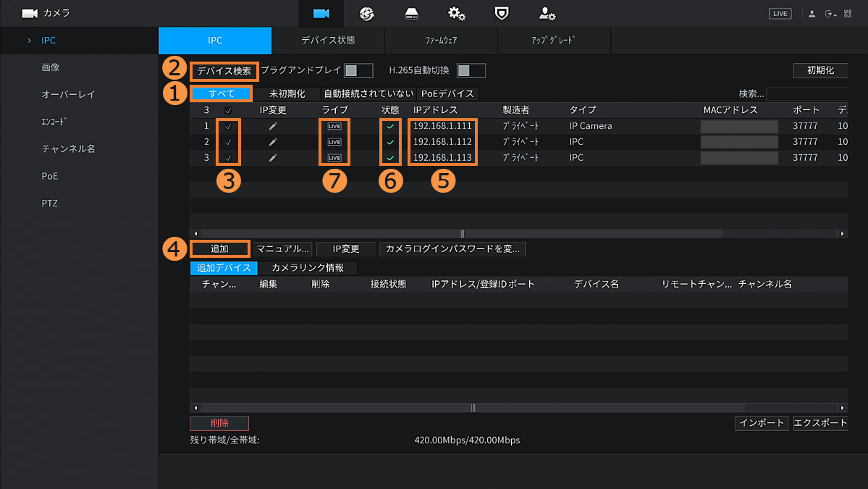Click the 検索 search input field
The height and width of the screenshot is (489, 868).
[x=806, y=93]
